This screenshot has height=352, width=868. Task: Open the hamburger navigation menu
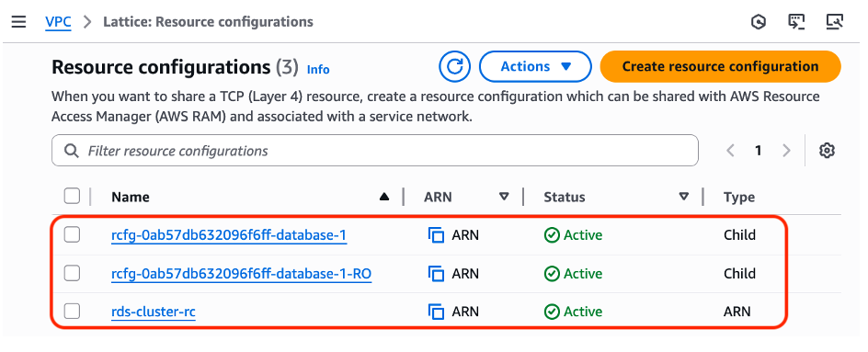click(x=18, y=22)
